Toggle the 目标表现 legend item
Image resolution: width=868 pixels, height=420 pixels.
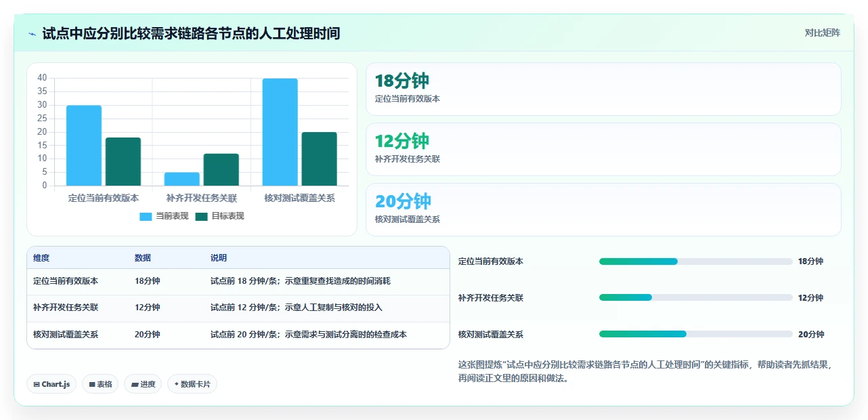(x=219, y=216)
